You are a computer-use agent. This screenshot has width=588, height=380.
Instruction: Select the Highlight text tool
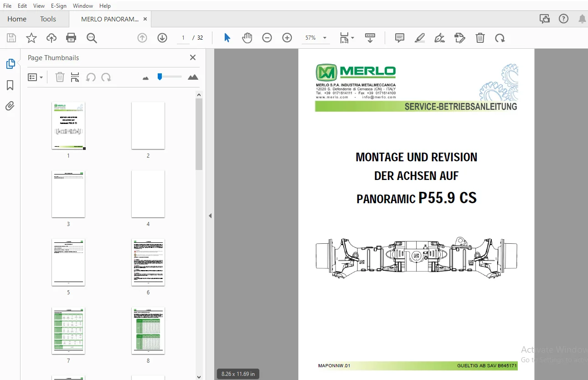click(420, 38)
